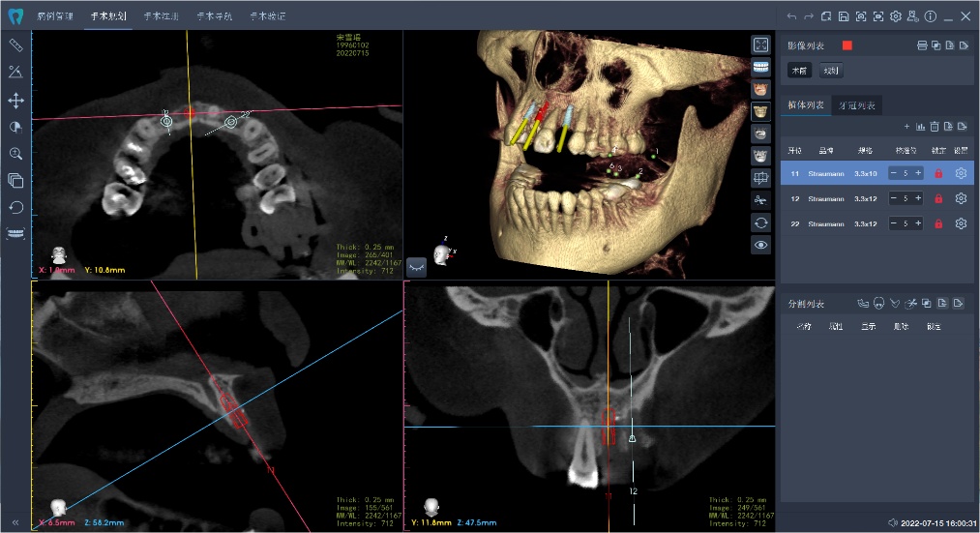Click the red square in 影像列表 header
This screenshot has height=533, width=980.
click(846, 45)
